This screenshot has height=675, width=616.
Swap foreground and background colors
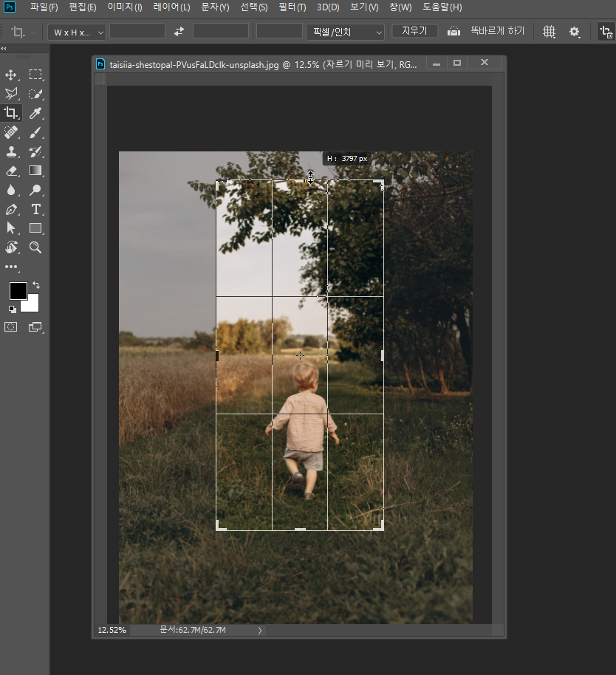(x=36, y=285)
